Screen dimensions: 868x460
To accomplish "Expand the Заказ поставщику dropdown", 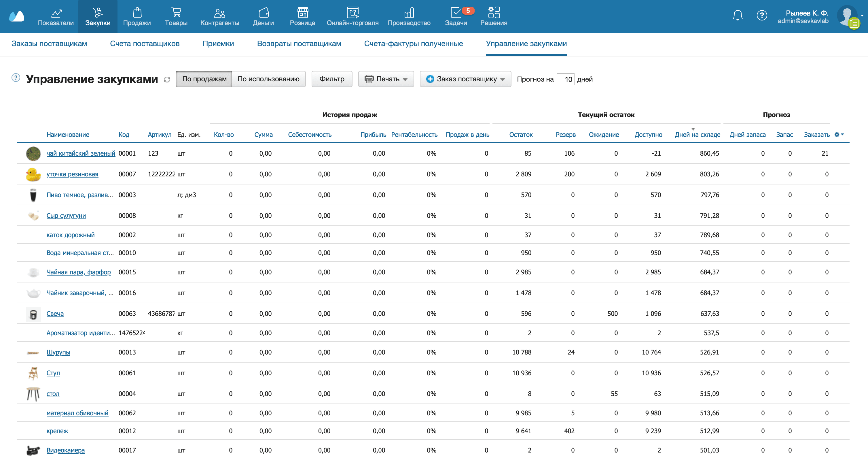I will tap(465, 79).
